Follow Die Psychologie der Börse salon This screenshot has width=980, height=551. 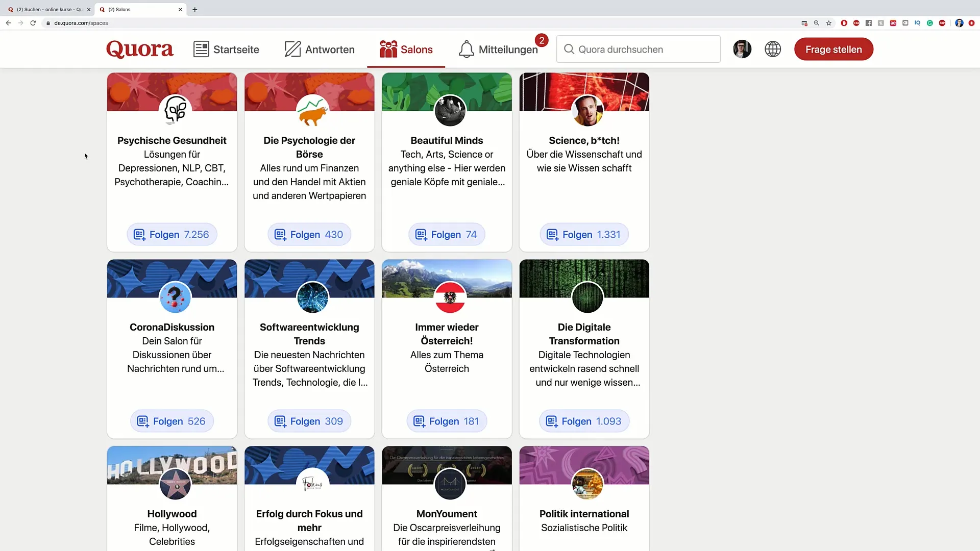tap(309, 235)
